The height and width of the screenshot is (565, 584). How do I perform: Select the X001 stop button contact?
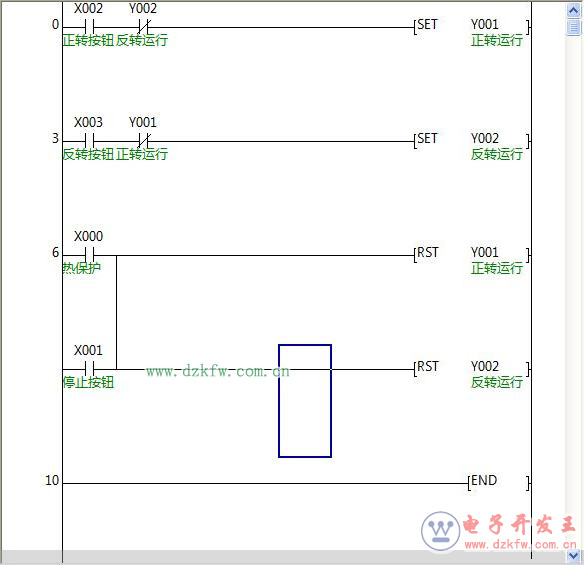[x=89, y=369]
